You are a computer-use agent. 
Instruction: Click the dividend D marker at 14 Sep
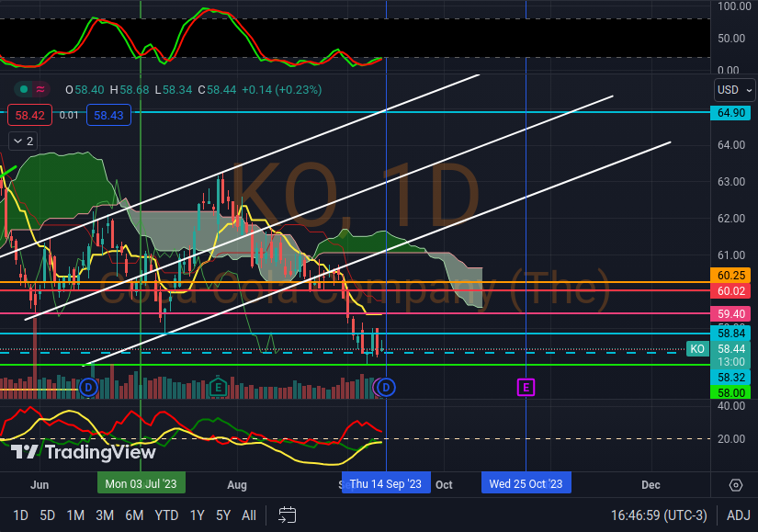coord(386,388)
